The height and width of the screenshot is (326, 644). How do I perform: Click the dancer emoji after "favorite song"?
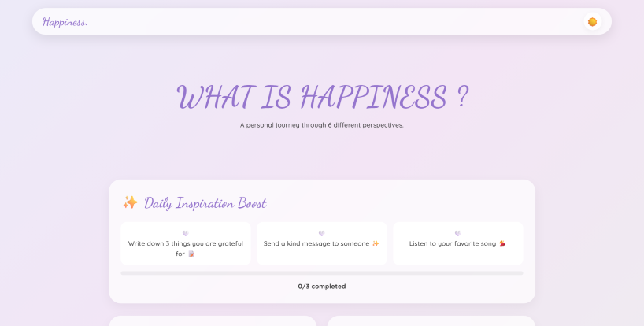(502, 244)
